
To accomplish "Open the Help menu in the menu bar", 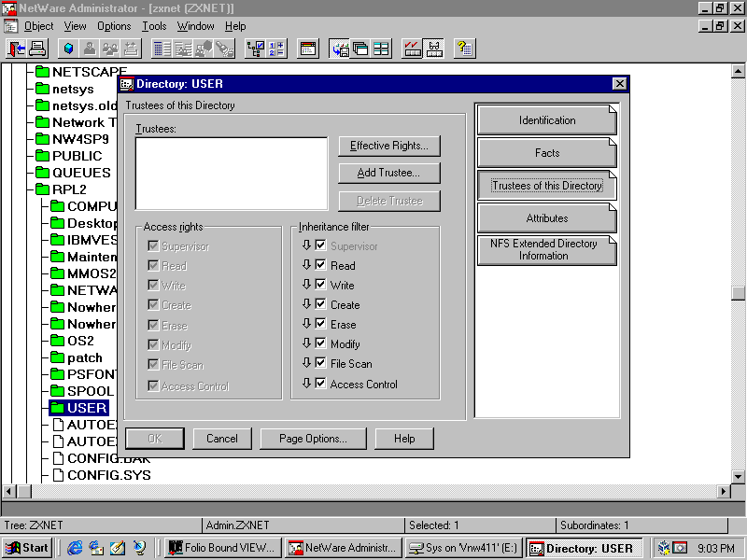I will point(235,26).
